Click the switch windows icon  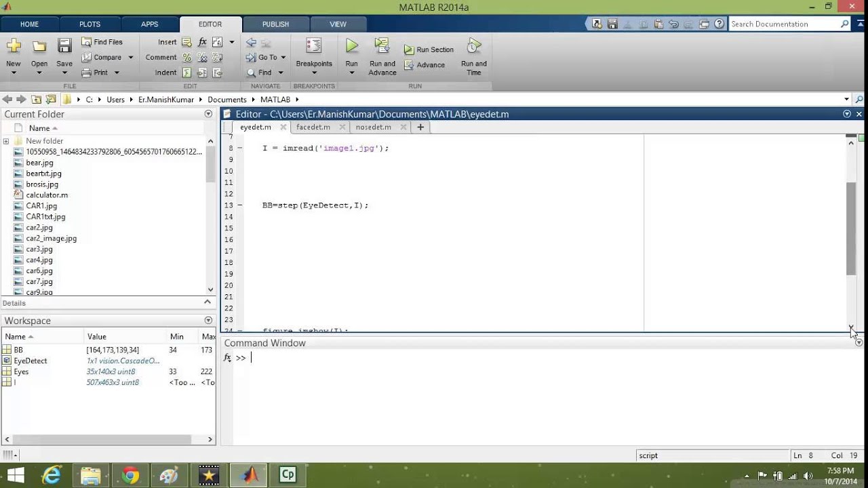[x=704, y=24]
